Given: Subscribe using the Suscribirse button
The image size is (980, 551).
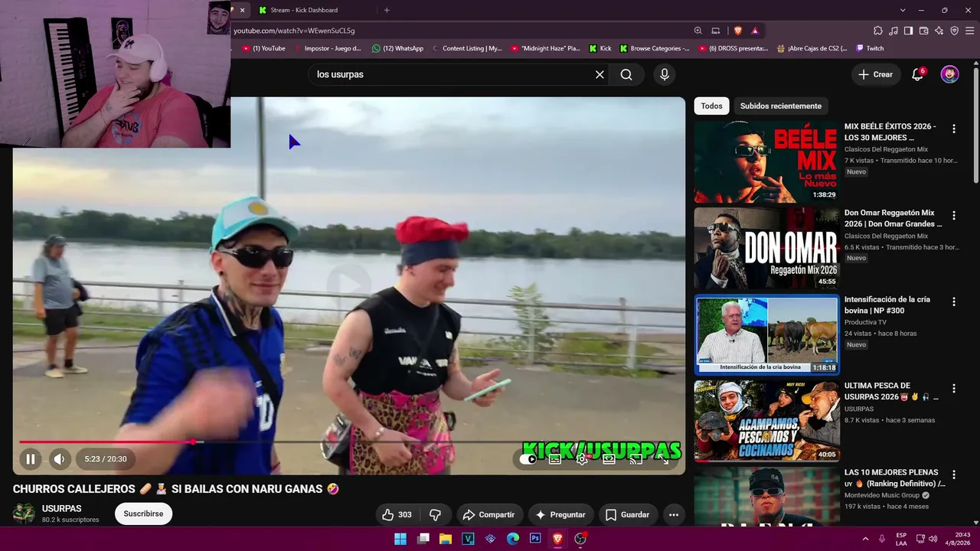Looking at the screenshot, I should point(143,514).
